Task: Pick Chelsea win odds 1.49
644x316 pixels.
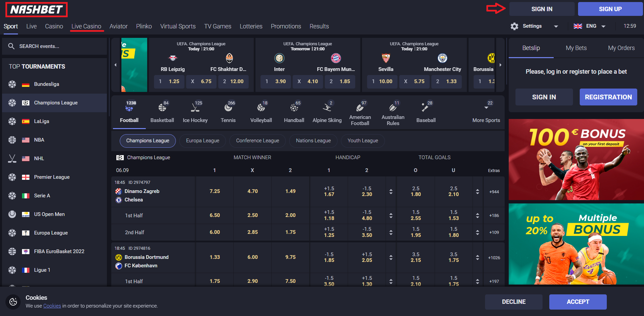Action: [290, 191]
